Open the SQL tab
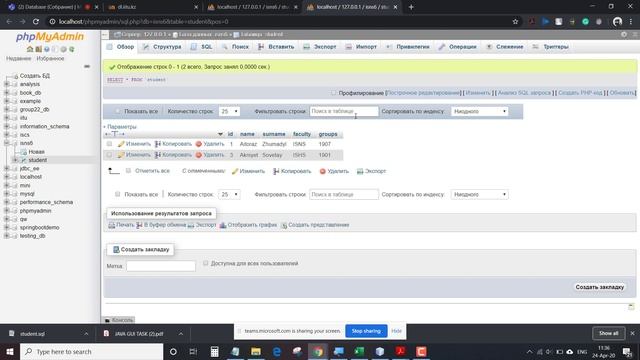The image size is (640, 360). [202, 47]
